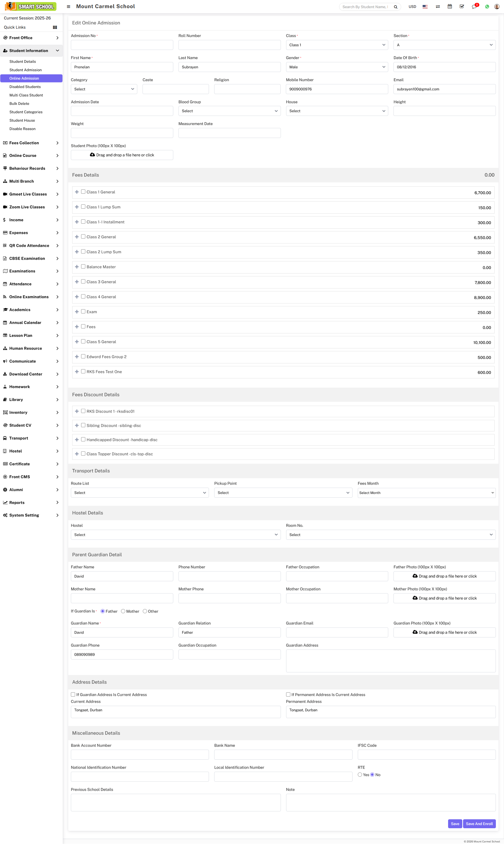This screenshot has width=504, height=844.
Task: Expand the Class 2 Lump Sum fee row
Action: click(x=77, y=252)
